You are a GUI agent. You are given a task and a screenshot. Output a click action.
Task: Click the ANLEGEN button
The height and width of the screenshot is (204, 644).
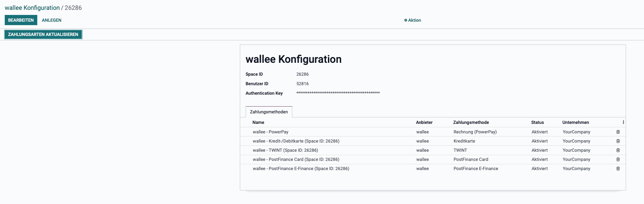point(51,20)
